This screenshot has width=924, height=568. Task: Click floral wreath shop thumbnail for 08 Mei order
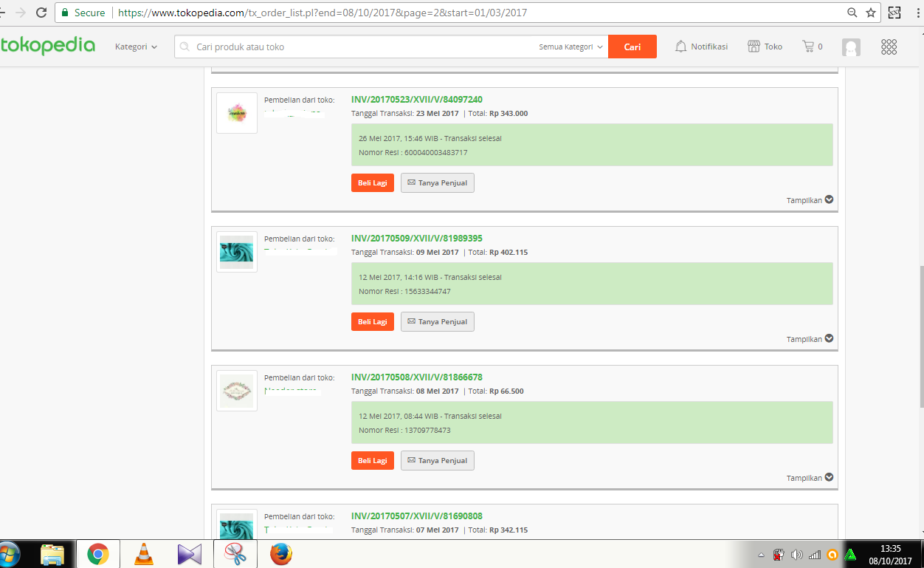(237, 391)
